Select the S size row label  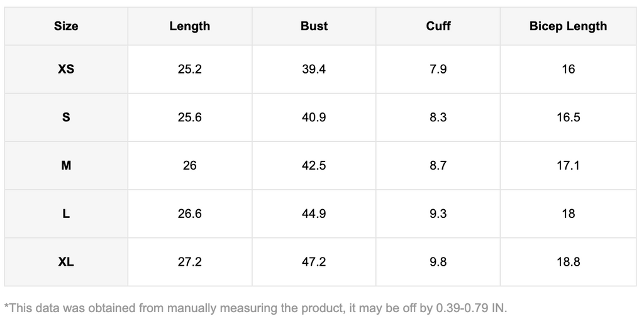(66, 117)
